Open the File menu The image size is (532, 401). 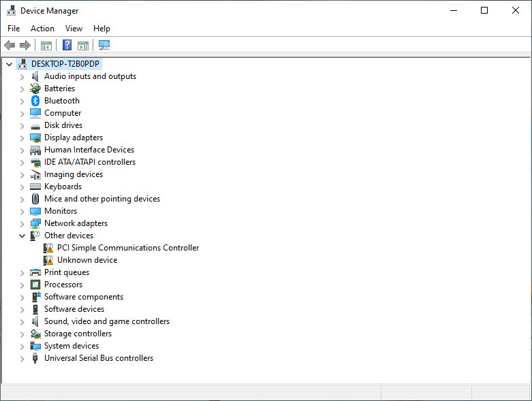pos(14,29)
